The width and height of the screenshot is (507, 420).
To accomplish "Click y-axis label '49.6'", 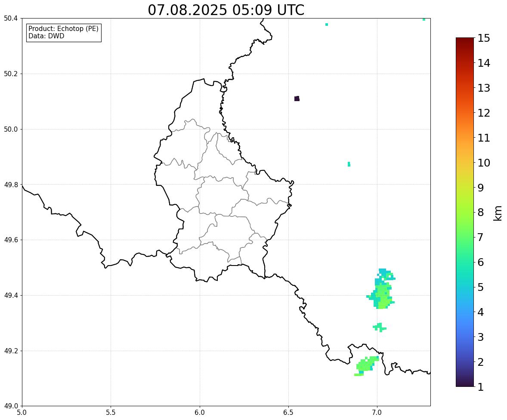I will [x=11, y=240].
